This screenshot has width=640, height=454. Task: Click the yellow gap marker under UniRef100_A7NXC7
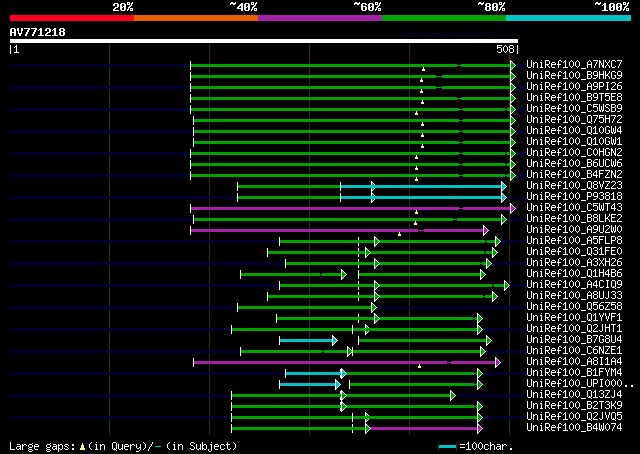pyautogui.click(x=423, y=69)
